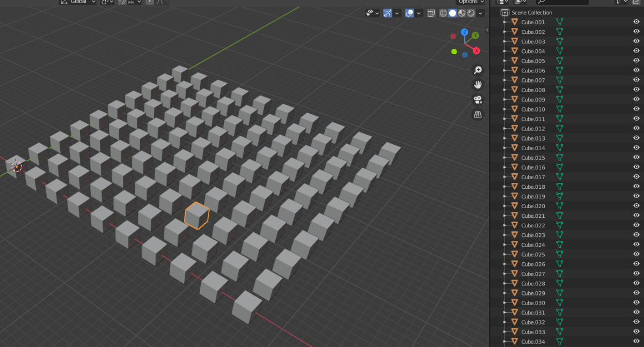The height and width of the screenshot is (347, 644).
Task: Click the mesh data icon of Cube.010
Action: 560,109
